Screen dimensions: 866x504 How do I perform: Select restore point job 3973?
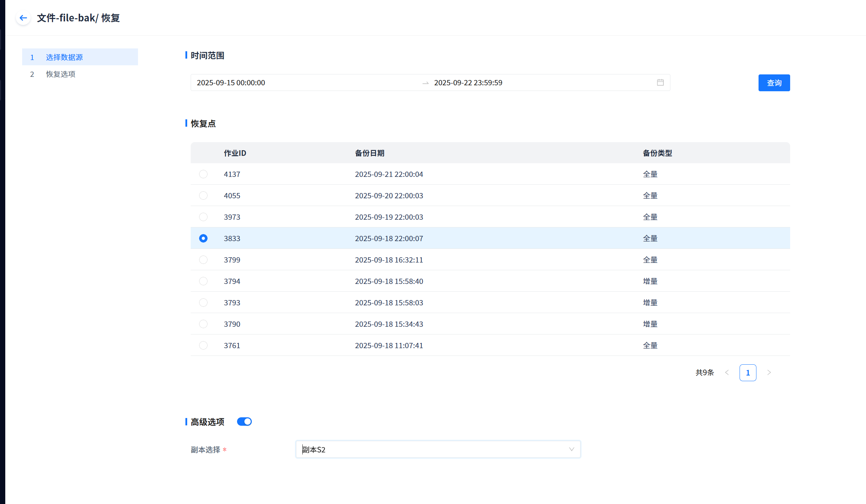pos(203,217)
